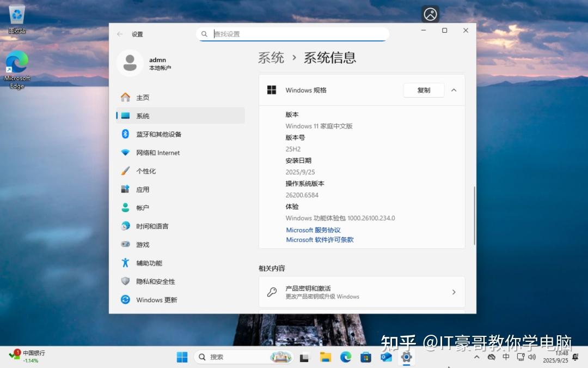The width and height of the screenshot is (588, 368).
Task: Click the admn account avatar
Action: pyautogui.click(x=130, y=63)
